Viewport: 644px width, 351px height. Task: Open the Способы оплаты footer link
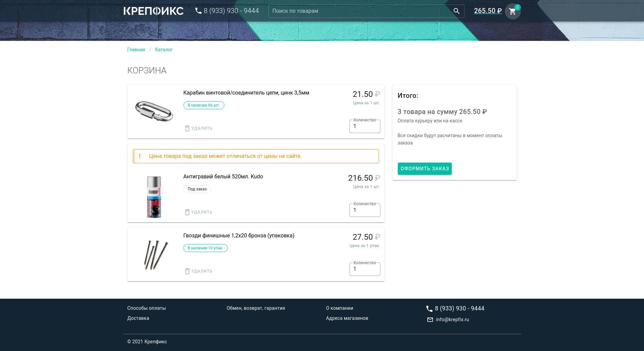[147, 308]
